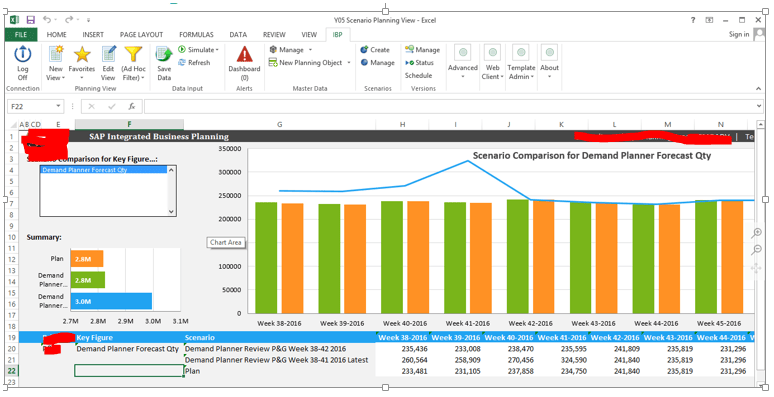Click the formula bar input field
Viewport: 774px width, 397px height.
coord(448,106)
